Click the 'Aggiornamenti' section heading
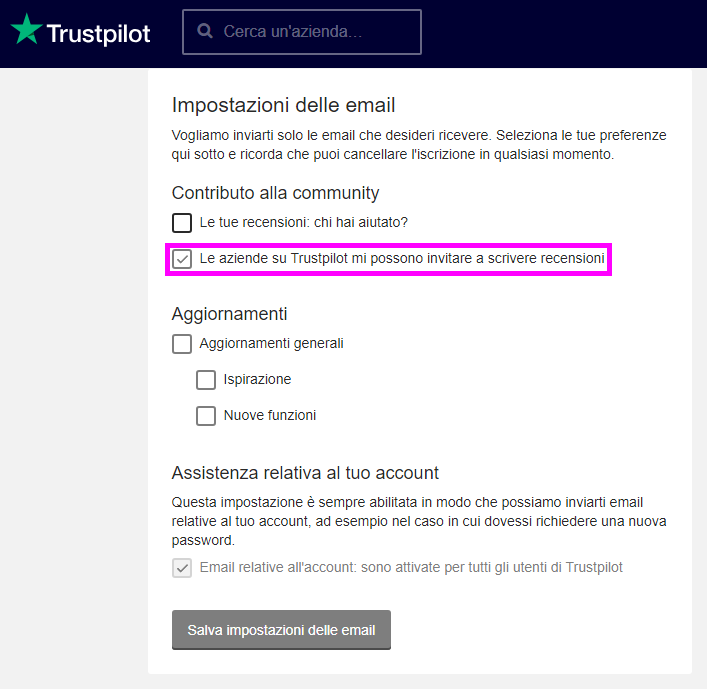This screenshot has height=689, width=707. coord(230,314)
